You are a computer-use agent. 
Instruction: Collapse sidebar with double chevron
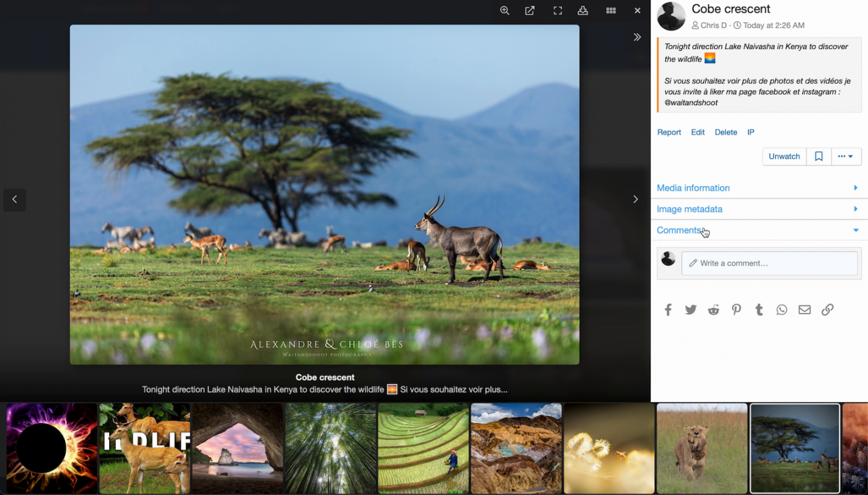pyautogui.click(x=637, y=37)
